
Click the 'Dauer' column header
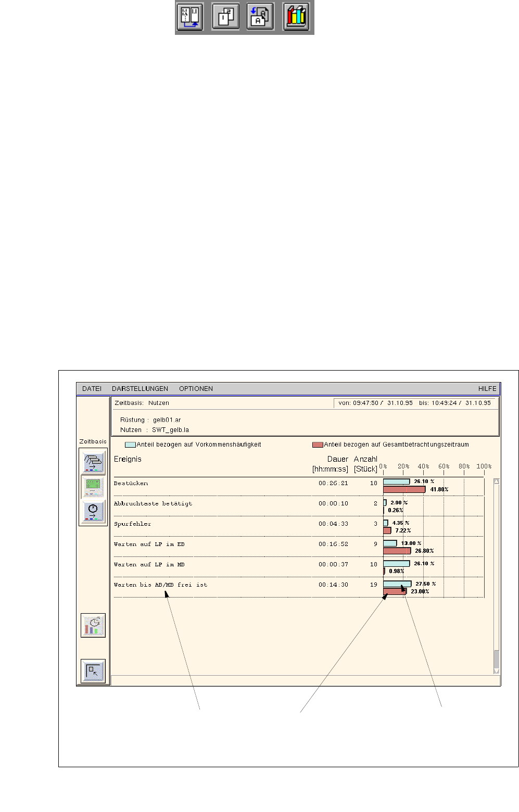tap(337, 459)
